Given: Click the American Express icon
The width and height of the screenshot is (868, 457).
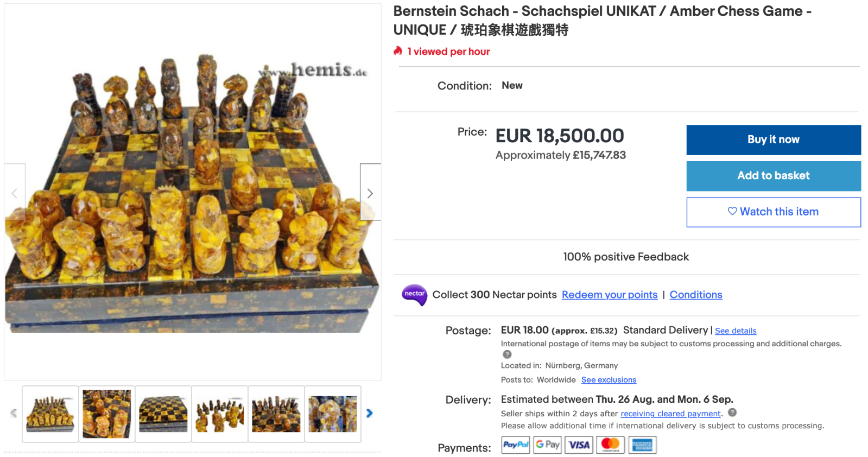Looking at the screenshot, I should tap(643, 445).
